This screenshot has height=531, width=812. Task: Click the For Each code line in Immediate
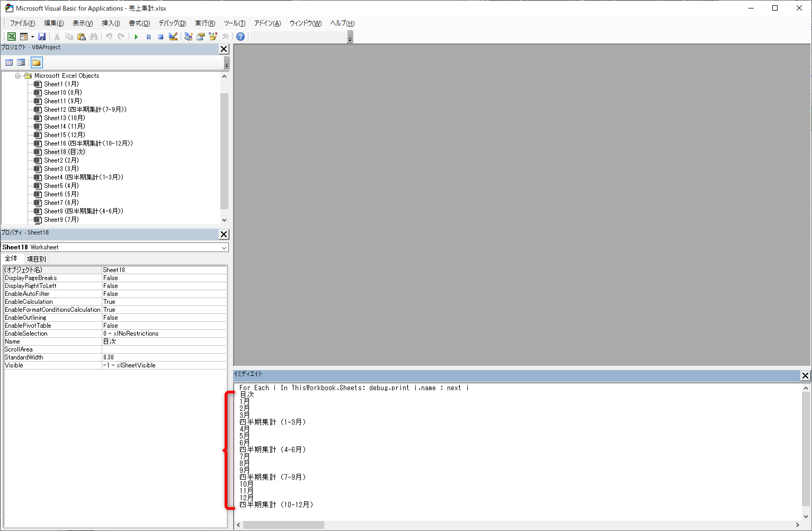(354, 388)
